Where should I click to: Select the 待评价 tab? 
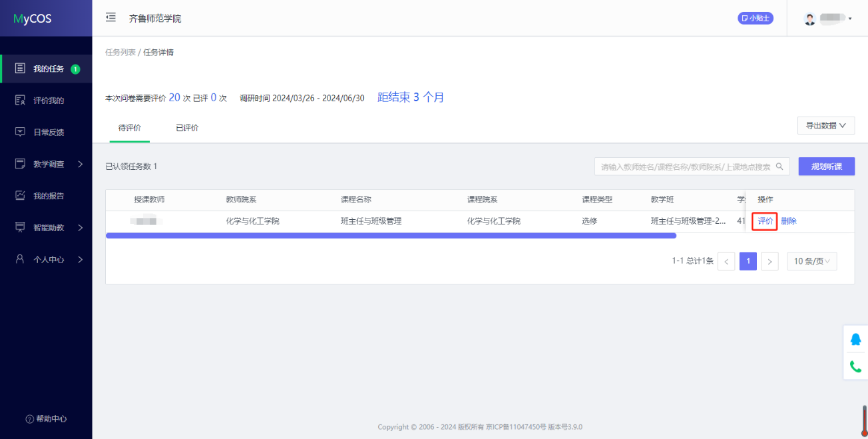pyautogui.click(x=130, y=128)
